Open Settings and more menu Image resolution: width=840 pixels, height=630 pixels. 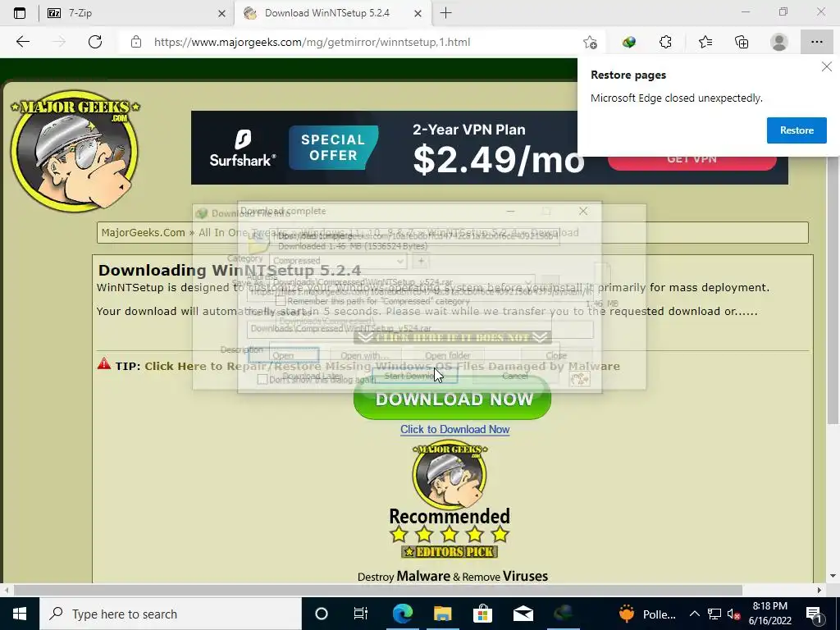point(816,42)
